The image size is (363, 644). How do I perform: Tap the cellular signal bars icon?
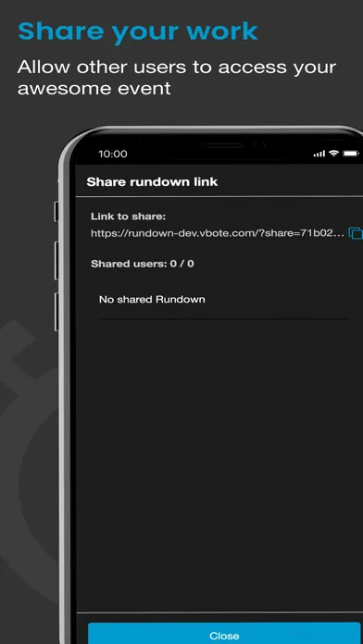319,154
